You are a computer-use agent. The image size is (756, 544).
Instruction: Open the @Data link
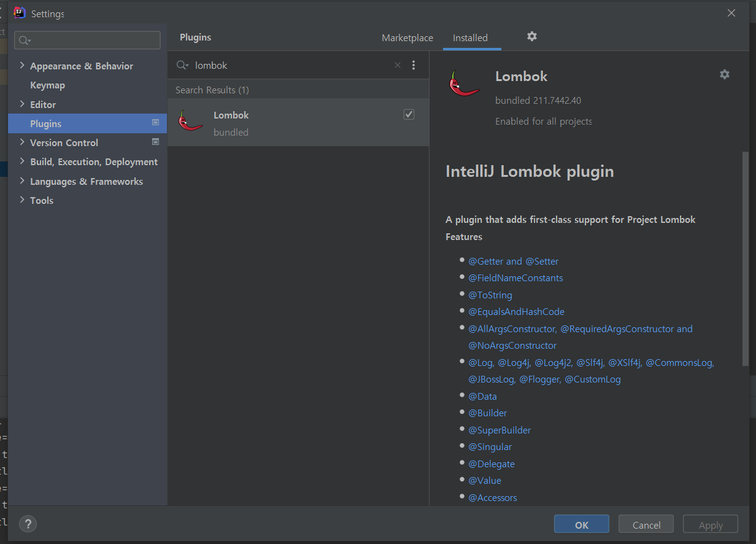point(482,396)
